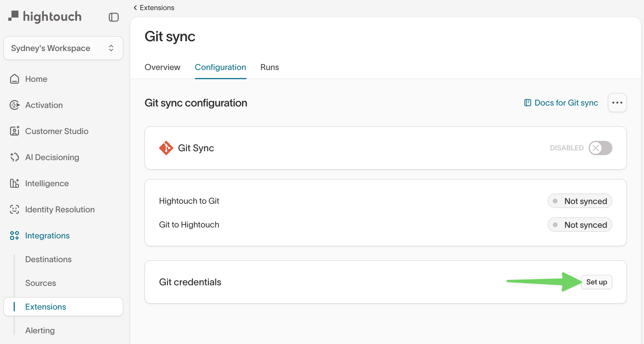Click the Git Sync git icon
Image resolution: width=644 pixels, height=344 pixels.
point(166,148)
